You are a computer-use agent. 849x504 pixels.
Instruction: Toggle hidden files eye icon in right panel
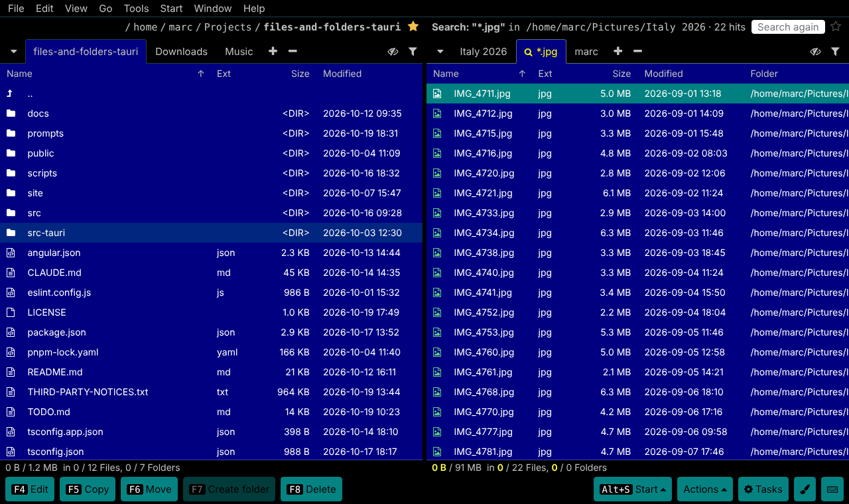click(x=816, y=51)
